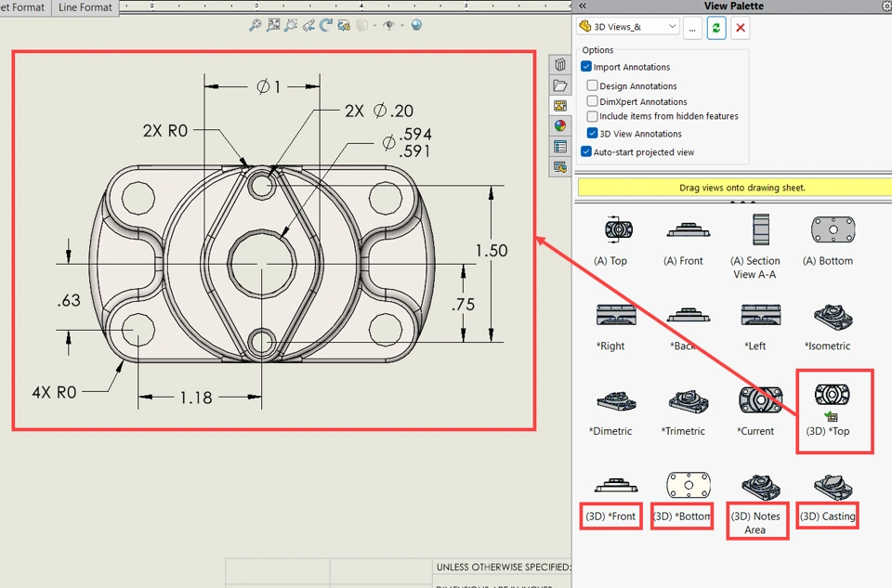Toggle the Auto-start projected view checkbox

click(586, 151)
